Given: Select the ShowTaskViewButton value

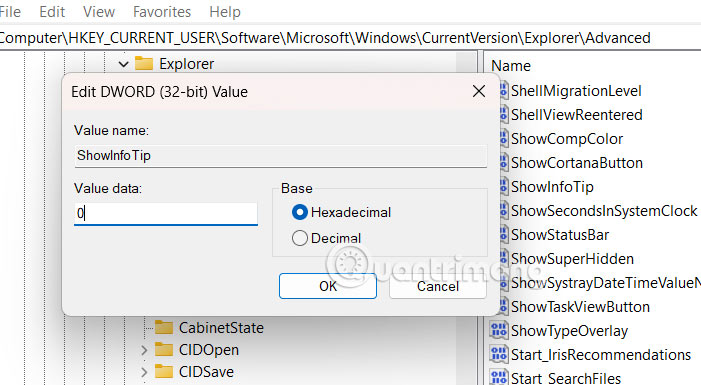Looking at the screenshot, I should pos(580,307).
